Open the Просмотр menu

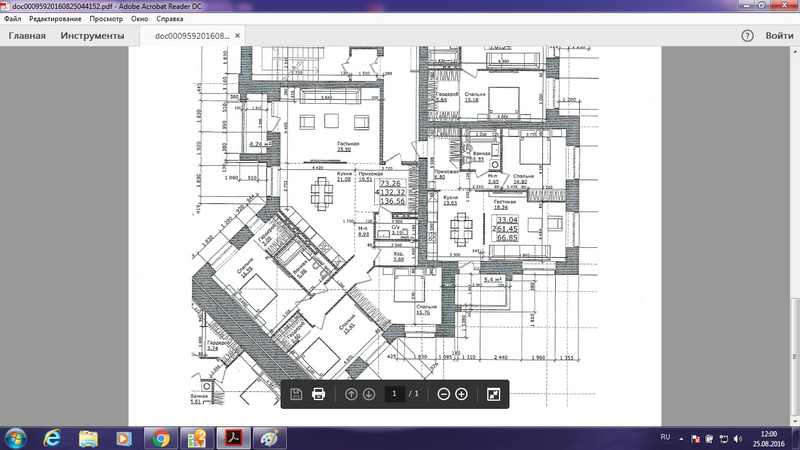107,18
